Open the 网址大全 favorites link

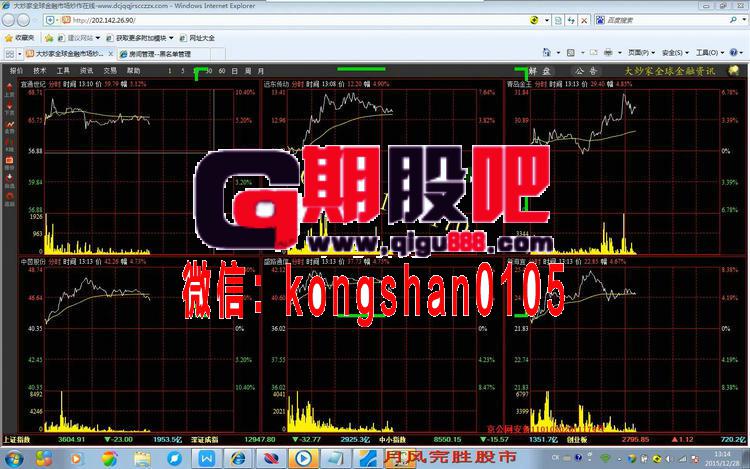pos(197,38)
